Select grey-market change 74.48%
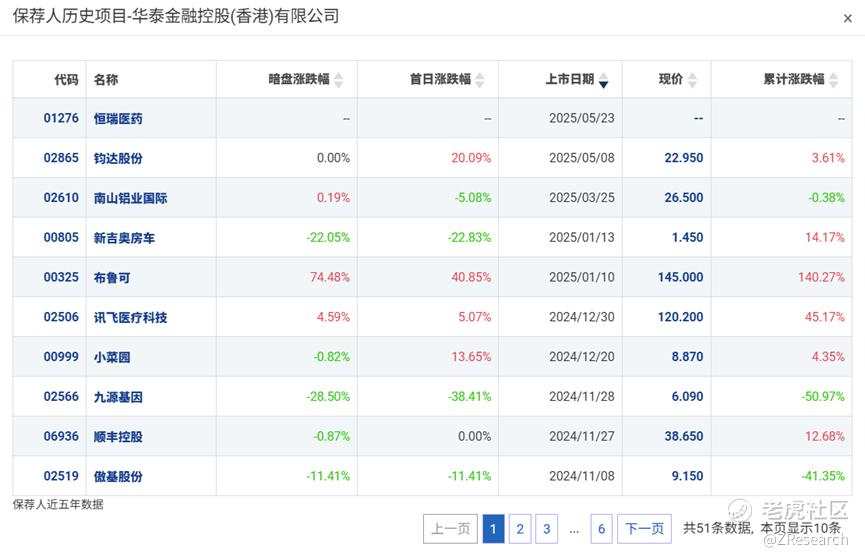 pos(330,277)
